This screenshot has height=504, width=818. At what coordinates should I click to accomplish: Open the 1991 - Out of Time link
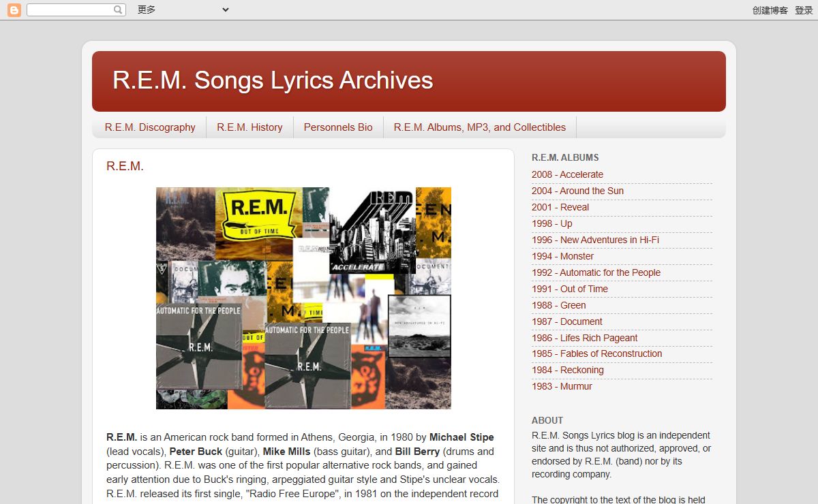click(570, 289)
